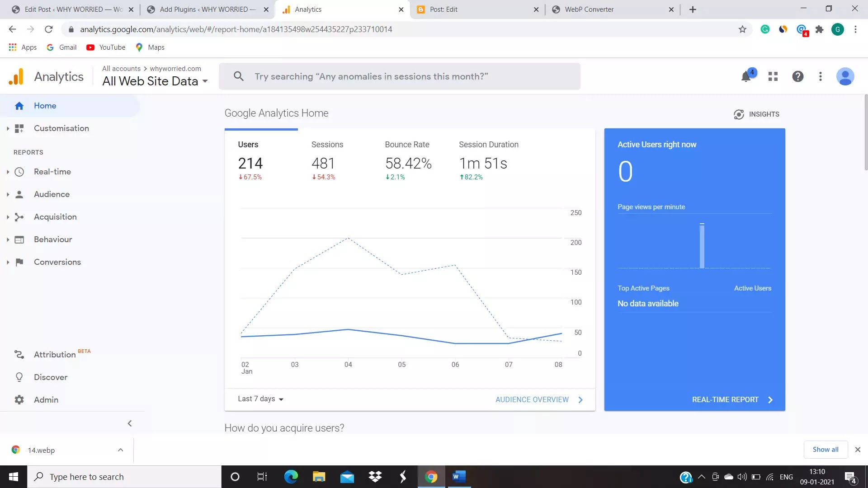The image size is (868, 488).
Task: Open Discover lightbulb item
Action: tap(50, 377)
